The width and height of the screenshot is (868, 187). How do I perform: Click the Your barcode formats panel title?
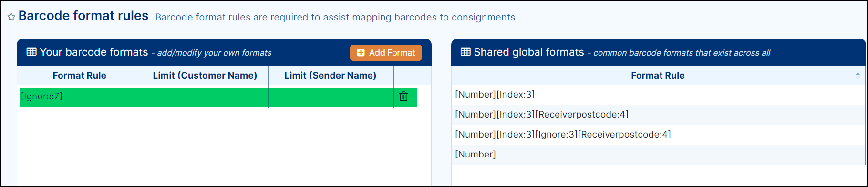coord(94,52)
